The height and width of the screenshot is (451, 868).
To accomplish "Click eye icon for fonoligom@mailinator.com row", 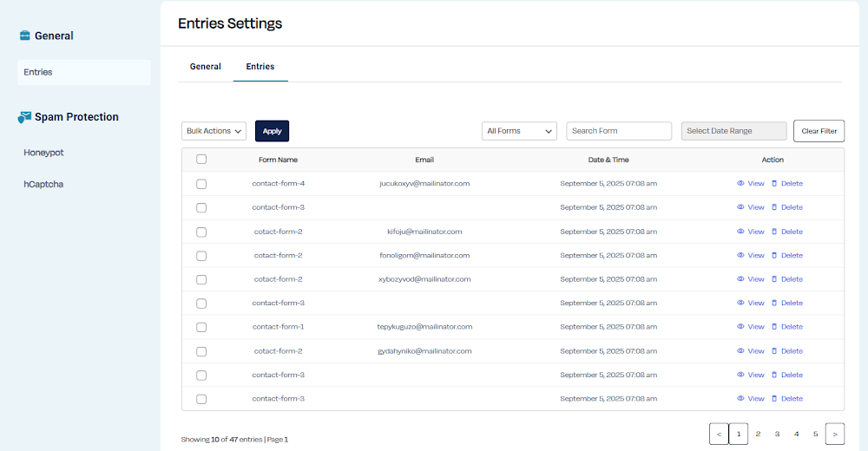I will point(740,256).
